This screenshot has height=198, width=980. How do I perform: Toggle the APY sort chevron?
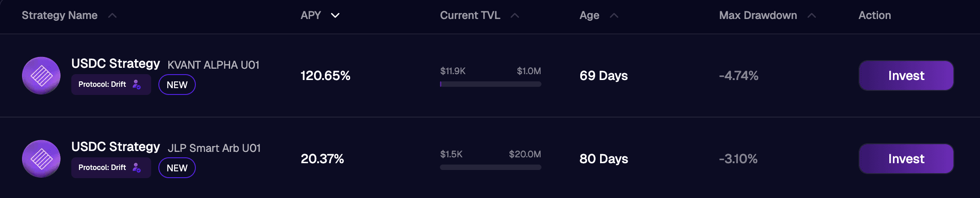[335, 16]
